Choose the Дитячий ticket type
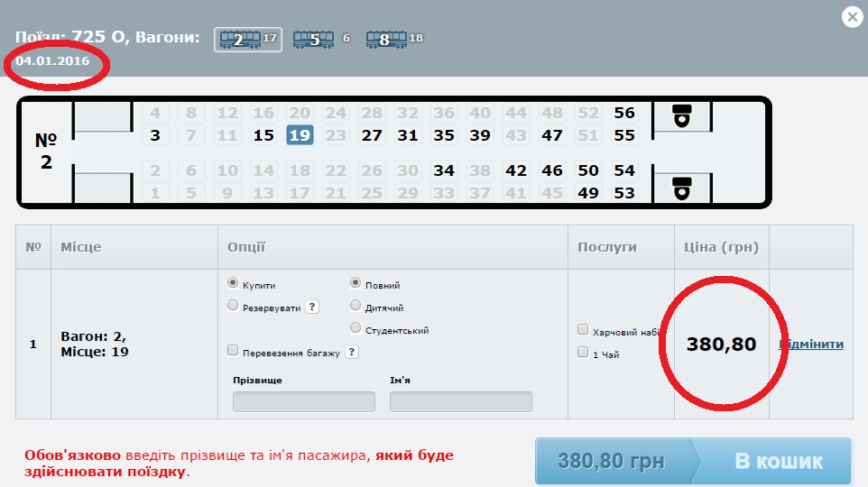 pyautogui.click(x=356, y=306)
